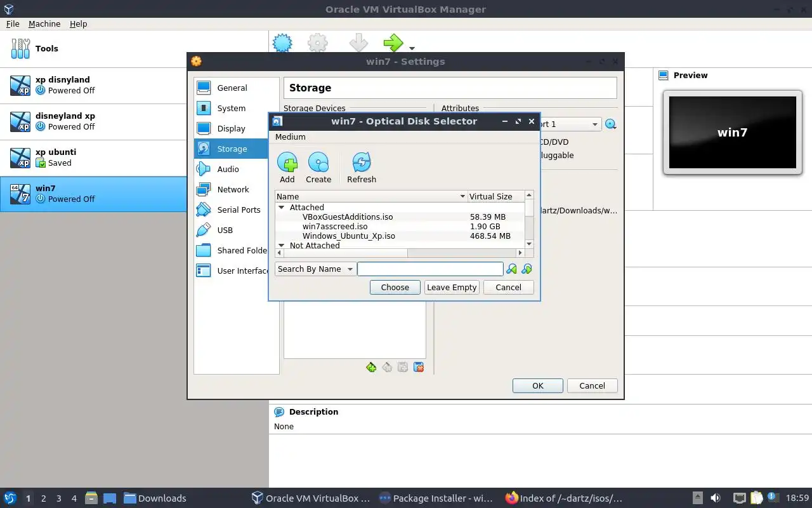This screenshot has width=812, height=508.
Task: Switch to Package Installer taskbar window
Action: [436, 498]
